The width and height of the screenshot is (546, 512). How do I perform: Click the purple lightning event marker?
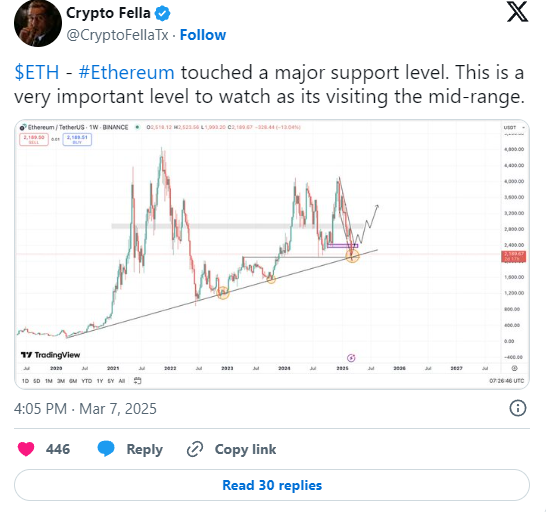pyautogui.click(x=351, y=358)
